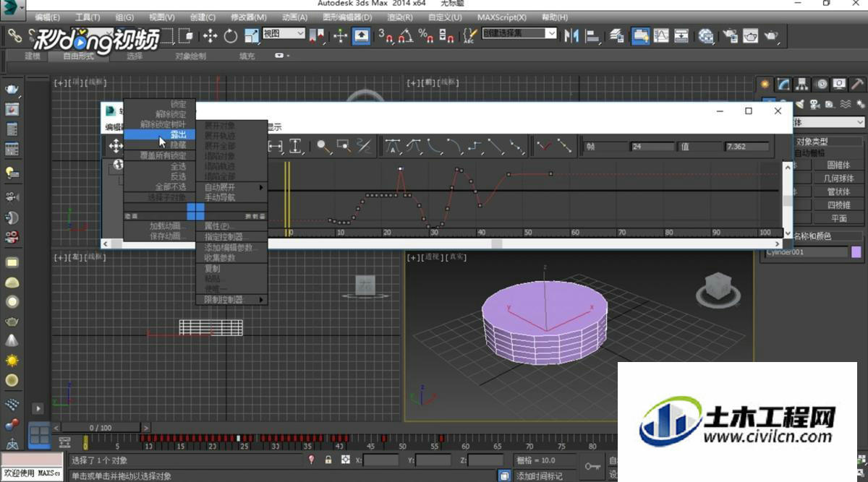Open the object category dropdown in command panel
868x482 pixels.
tap(828, 123)
